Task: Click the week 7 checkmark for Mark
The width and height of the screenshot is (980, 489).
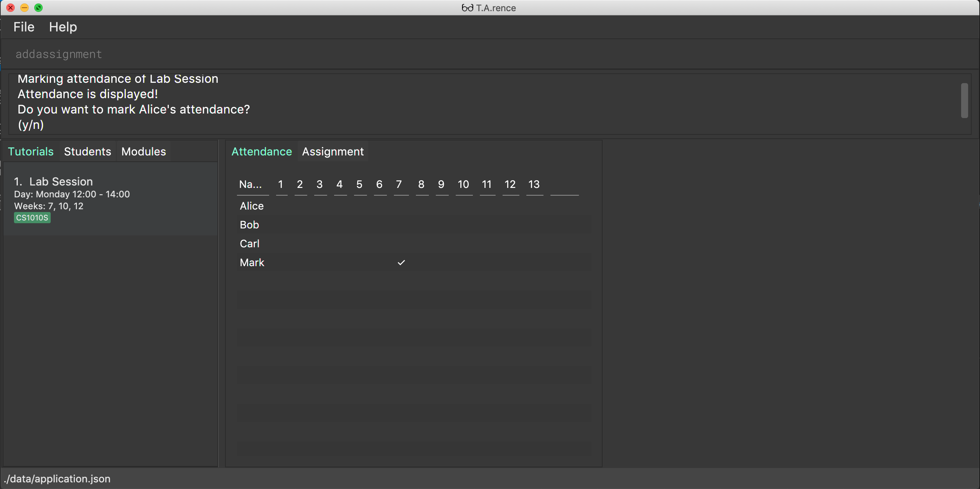Action: click(401, 262)
